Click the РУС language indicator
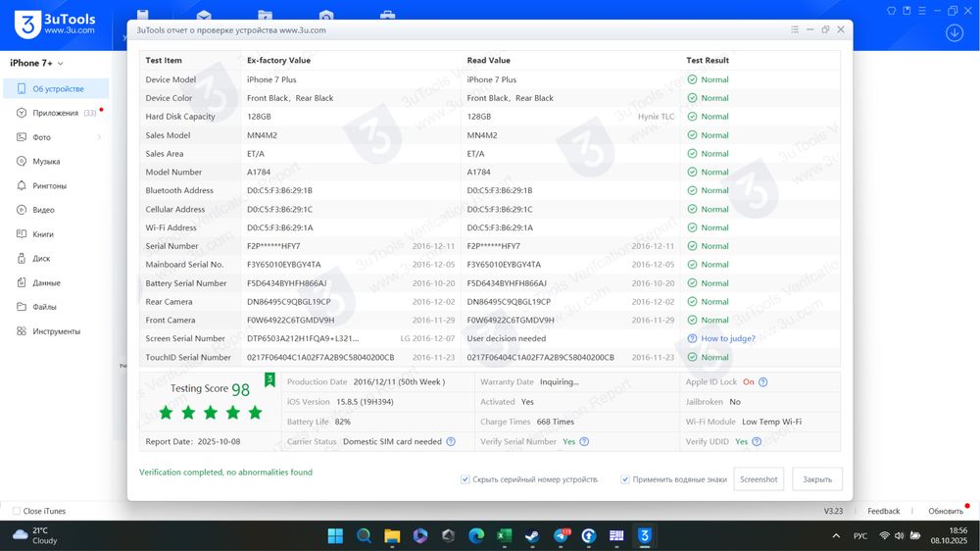The image size is (980, 551). click(860, 536)
